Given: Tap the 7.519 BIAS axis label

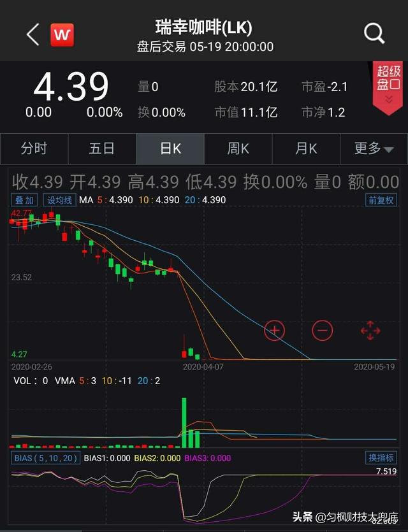Looking at the screenshot, I should click(x=386, y=471).
